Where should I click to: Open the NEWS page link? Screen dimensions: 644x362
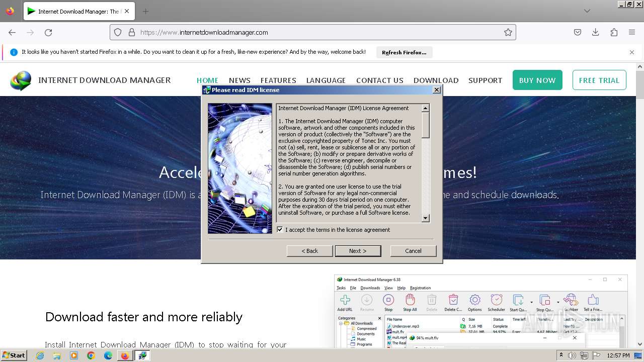(x=239, y=80)
